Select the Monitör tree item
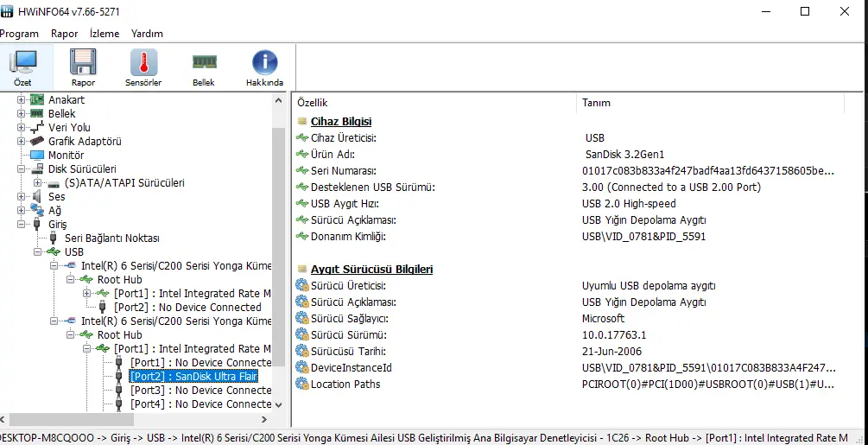The width and height of the screenshot is (868, 445). tap(66, 155)
